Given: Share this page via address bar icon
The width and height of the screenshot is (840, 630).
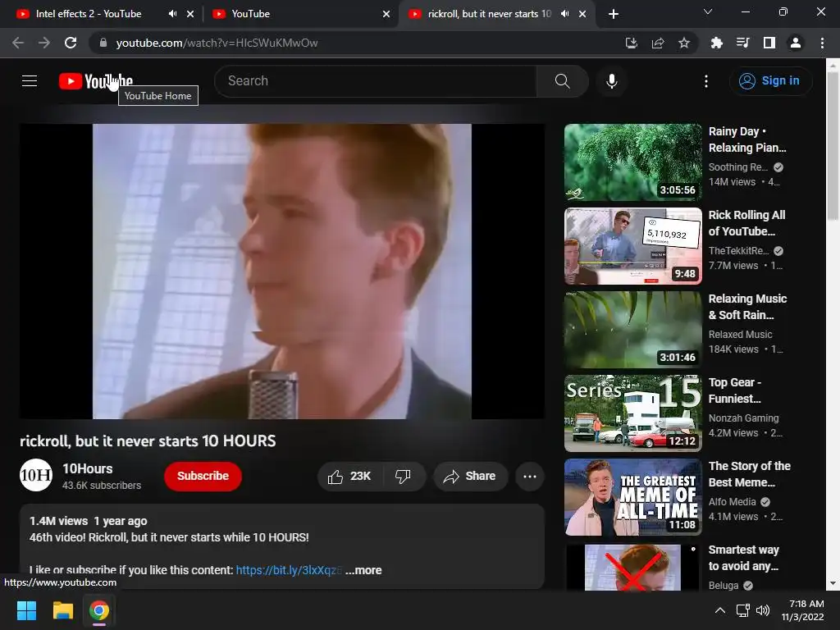Looking at the screenshot, I should point(658,43).
